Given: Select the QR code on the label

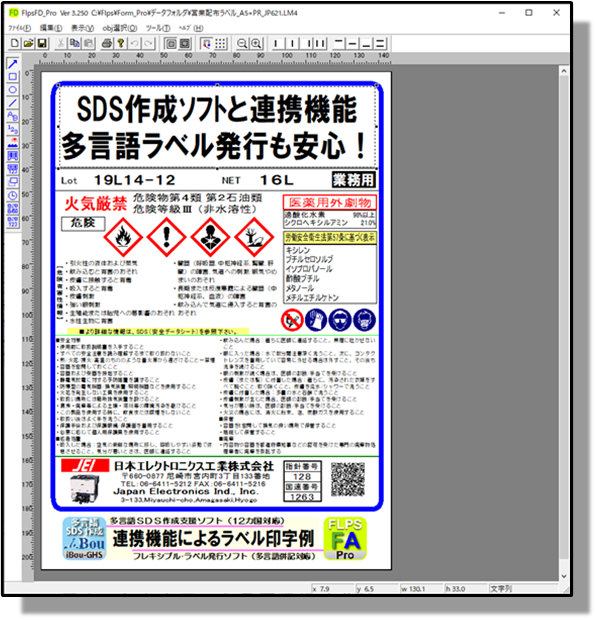Looking at the screenshot, I should click(348, 479).
